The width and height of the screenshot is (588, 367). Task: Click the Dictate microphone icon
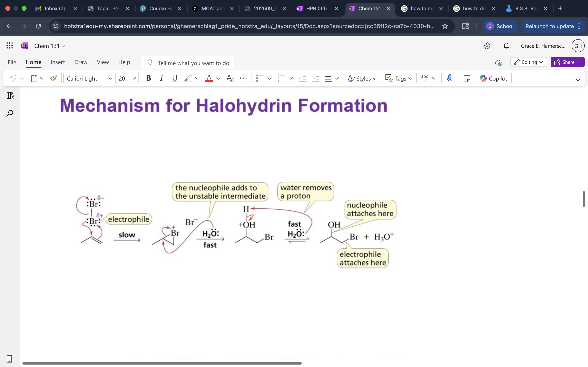click(x=450, y=78)
